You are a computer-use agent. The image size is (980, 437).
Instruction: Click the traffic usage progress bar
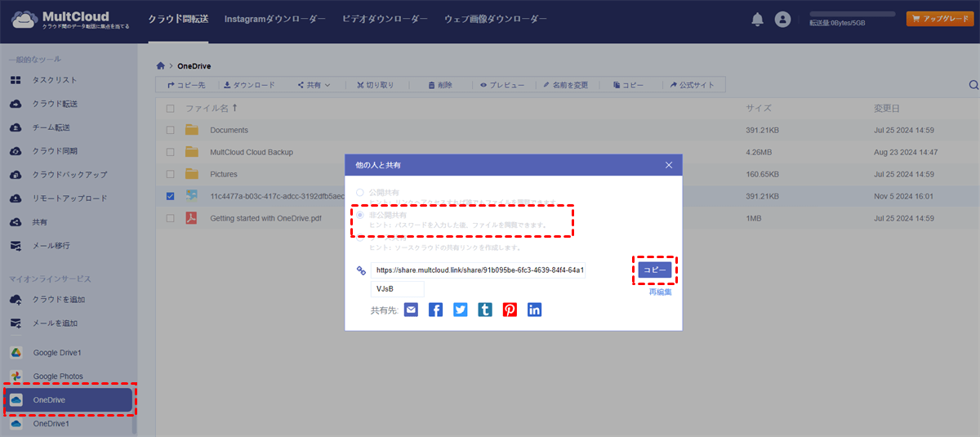click(852, 14)
